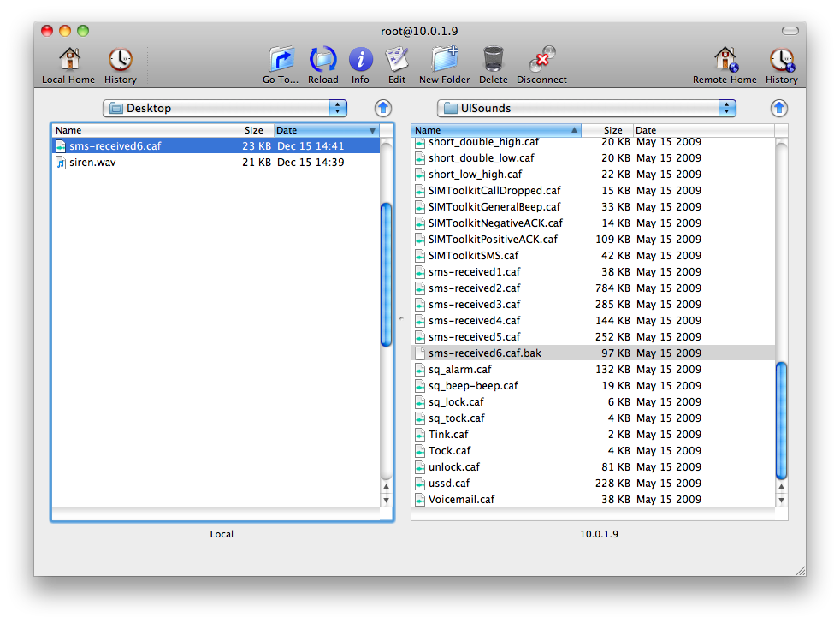Reload the file listing
The width and height of the screenshot is (840, 623).
coord(322,61)
